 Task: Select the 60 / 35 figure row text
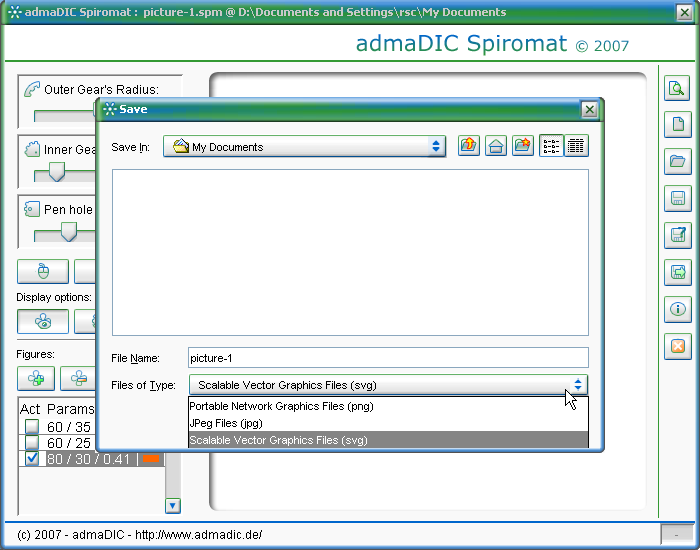coord(69,427)
